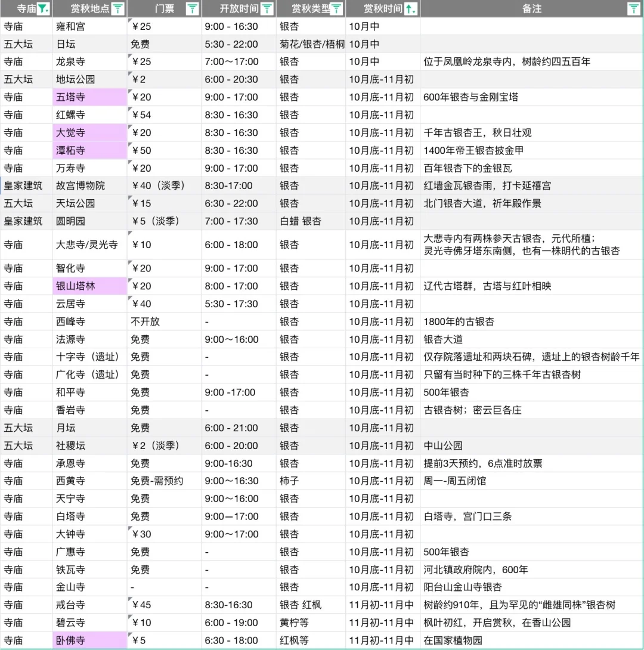Click the 5:30 - 17:30 opening time cell
Image resolution: width=644 pixels, height=650 pixels.
pyautogui.click(x=239, y=304)
